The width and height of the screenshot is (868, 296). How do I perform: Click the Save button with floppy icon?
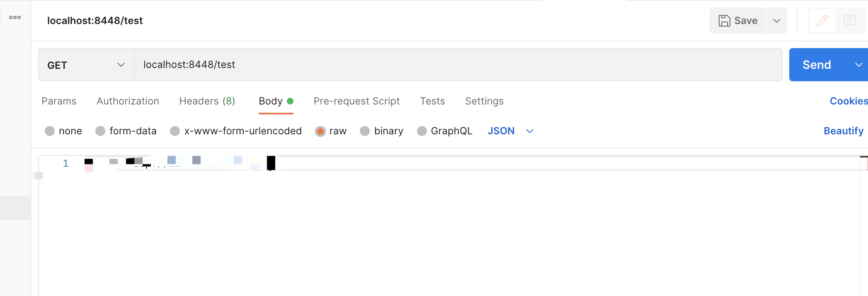[738, 21]
